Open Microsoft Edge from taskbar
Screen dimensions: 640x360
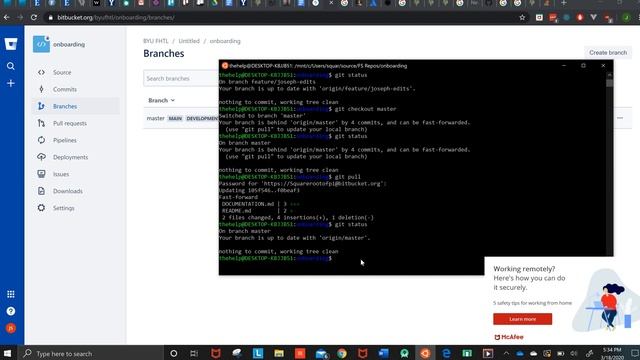[446, 353]
